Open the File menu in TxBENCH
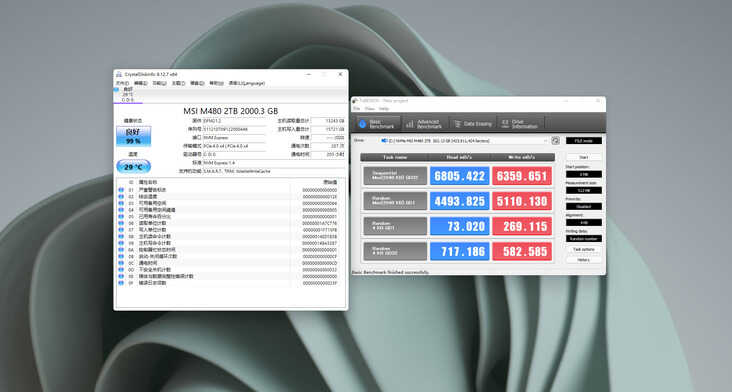This screenshot has width=732, height=392. [357, 108]
